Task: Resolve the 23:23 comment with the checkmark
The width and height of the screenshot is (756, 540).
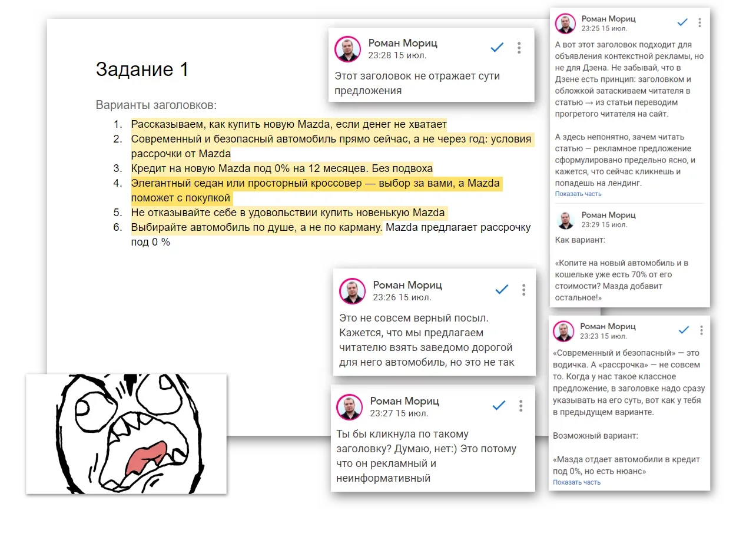Action: tap(684, 330)
